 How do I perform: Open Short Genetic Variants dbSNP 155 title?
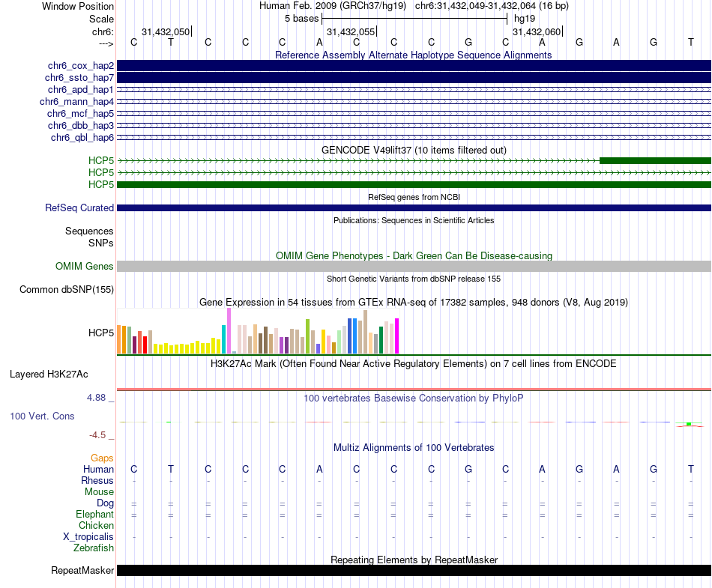414,279
